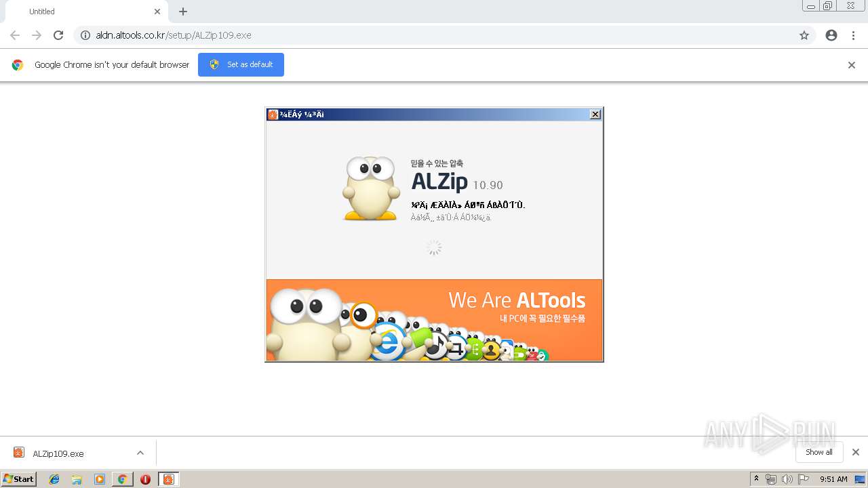Focus the address bar with ALZip109.exe URL
The image size is (868, 488).
(444, 35)
